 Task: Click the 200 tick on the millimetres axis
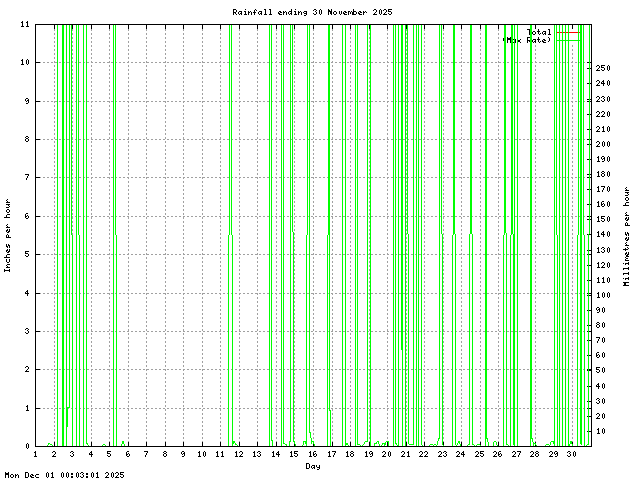pyautogui.click(x=603, y=144)
